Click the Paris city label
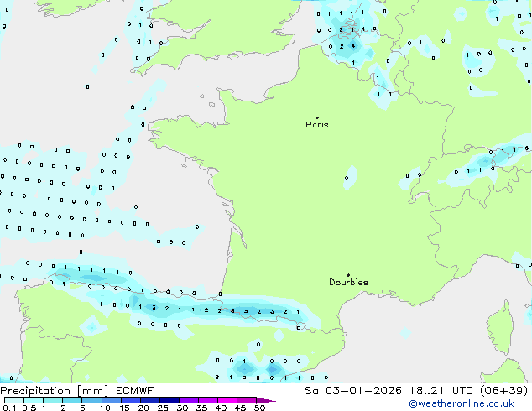532x411 pixels. click(x=317, y=125)
